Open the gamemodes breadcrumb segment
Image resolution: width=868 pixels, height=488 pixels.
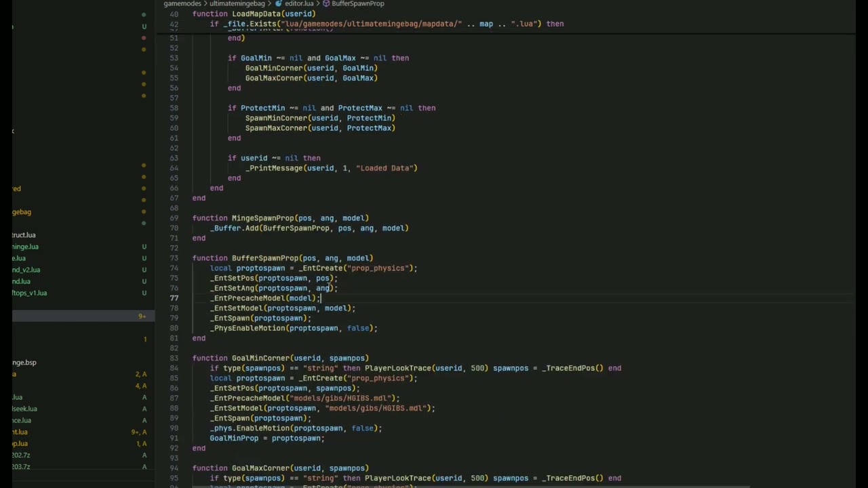tap(182, 3)
